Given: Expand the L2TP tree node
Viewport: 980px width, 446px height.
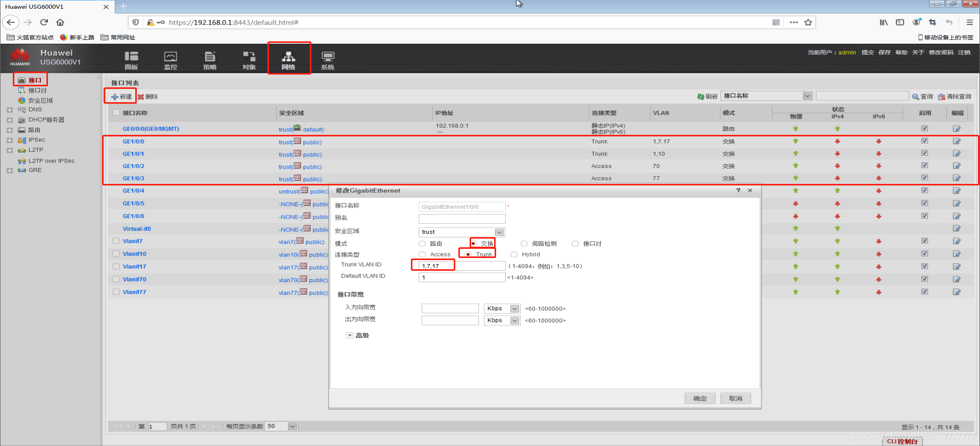Looking at the screenshot, I should pos(10,150).
